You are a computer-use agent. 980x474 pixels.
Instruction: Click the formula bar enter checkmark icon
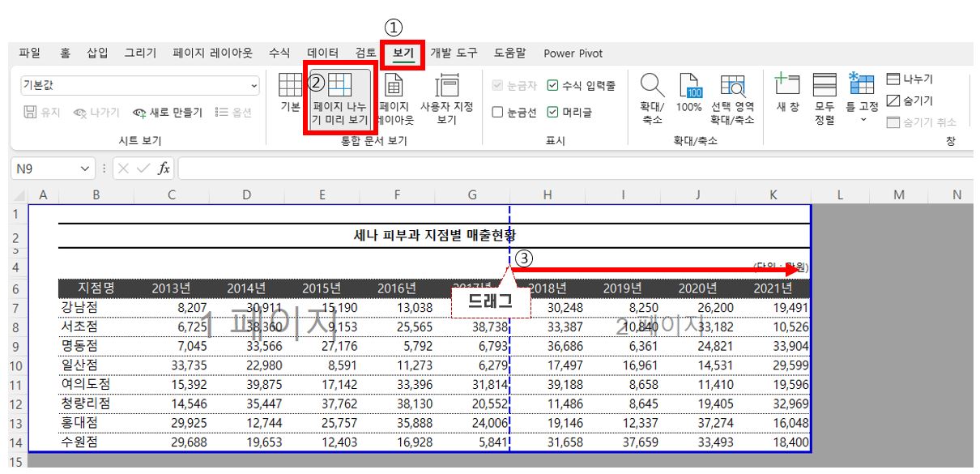[145, 169]
